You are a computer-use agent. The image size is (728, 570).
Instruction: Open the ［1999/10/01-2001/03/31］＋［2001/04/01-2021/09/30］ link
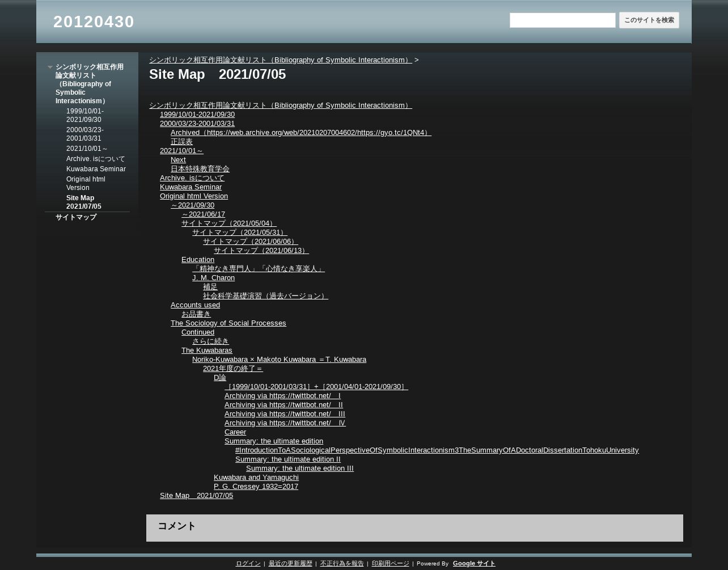coord(316,386)
